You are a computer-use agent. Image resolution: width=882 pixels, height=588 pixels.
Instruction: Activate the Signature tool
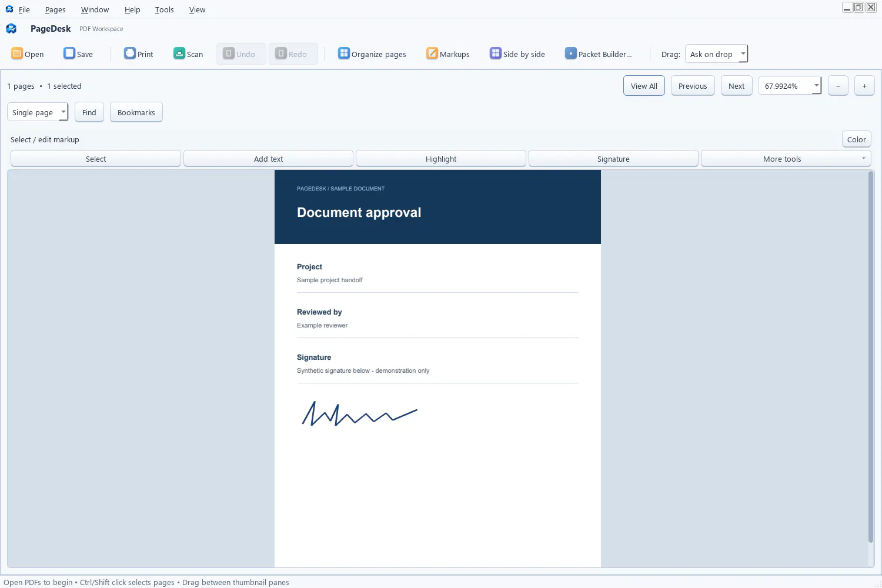tap(613, 159)
